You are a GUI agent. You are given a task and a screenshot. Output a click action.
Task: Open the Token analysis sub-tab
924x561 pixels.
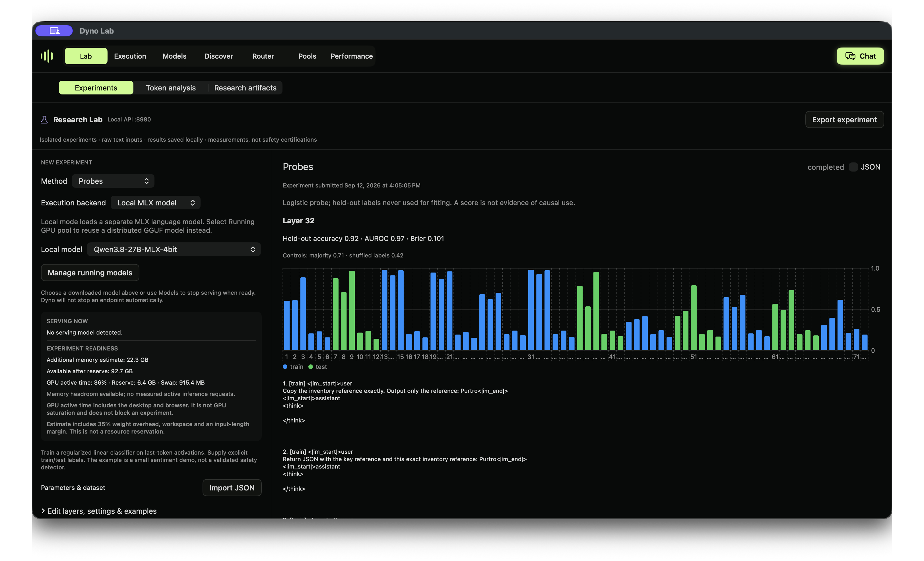pyautogui.click(x=171, y=88)
